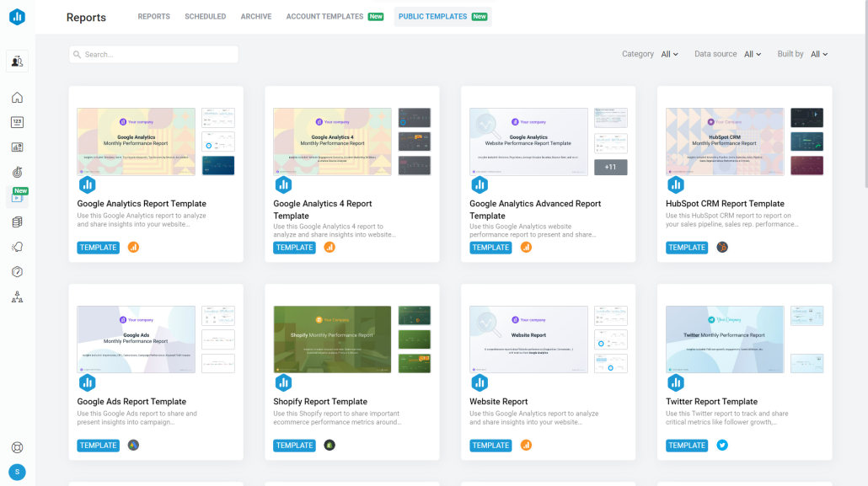Open the Alerts bell icon in sidebar
The width and height of the screenshot is (868, 486).
pyautogui.click(x=17, y=247)
